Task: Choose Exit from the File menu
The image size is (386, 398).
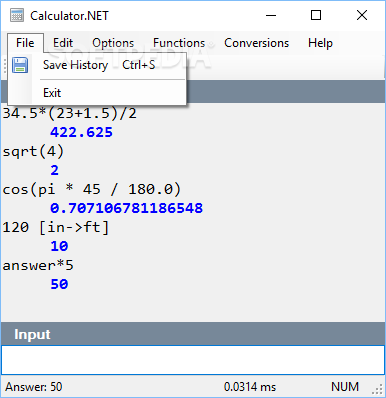Action: pos(97,93)
